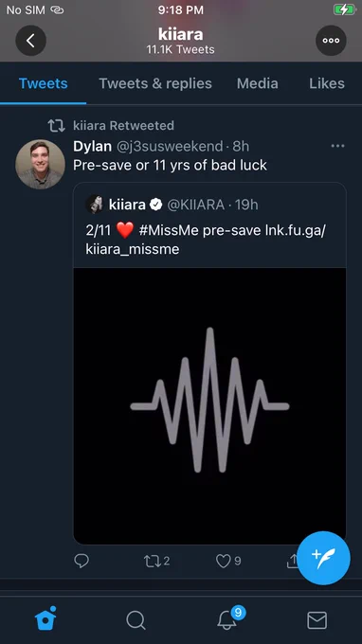Image resolution: width=362 pixels, height=644 pixels.
Task: Tap the back arrow button
Action: [x=31, y=41]
